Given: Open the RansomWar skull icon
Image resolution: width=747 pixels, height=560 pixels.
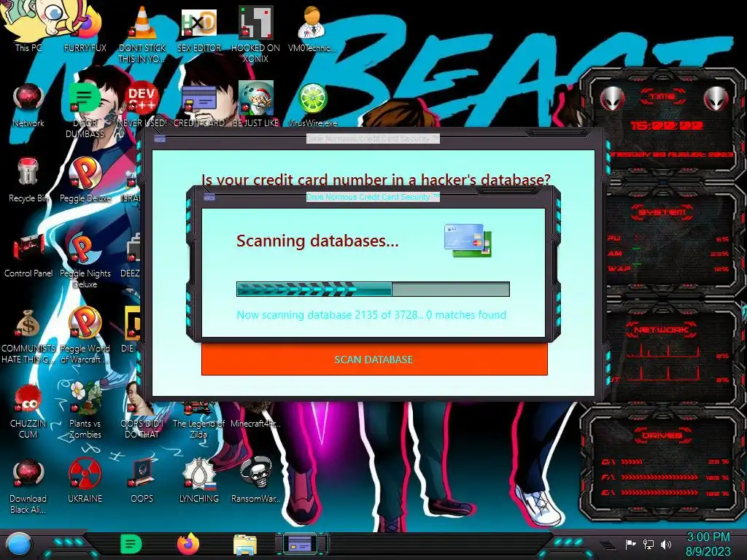Looking at the screenshot, I should pyautogui.click(x=255, y=472).
